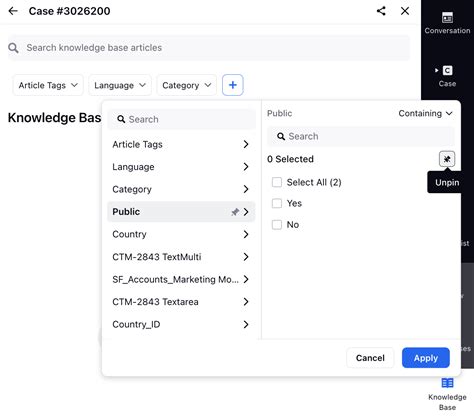Check the Select All (2) checkbox
The width and height of the screenshot is (474, 418).
coord(277,182)
